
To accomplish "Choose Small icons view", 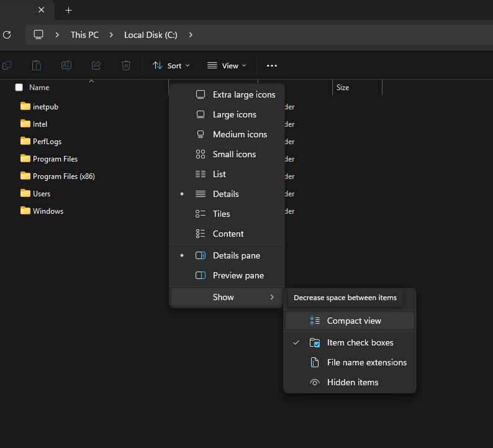I will click(x=227, y=154).
